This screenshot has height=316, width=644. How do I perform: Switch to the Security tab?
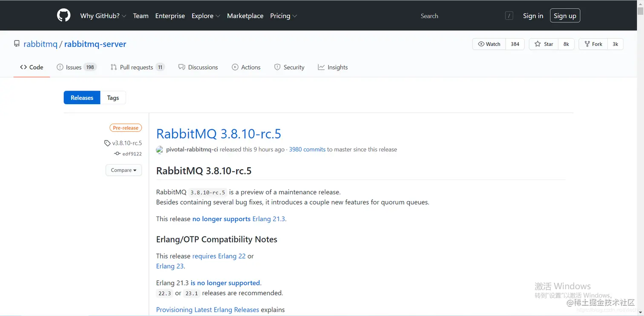tap(289, 67)
